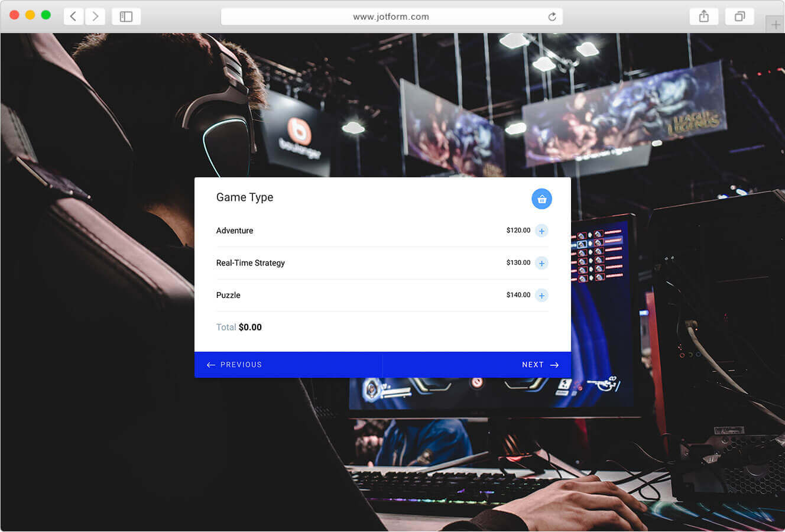Click the $140.00 price

coord(518,295)
